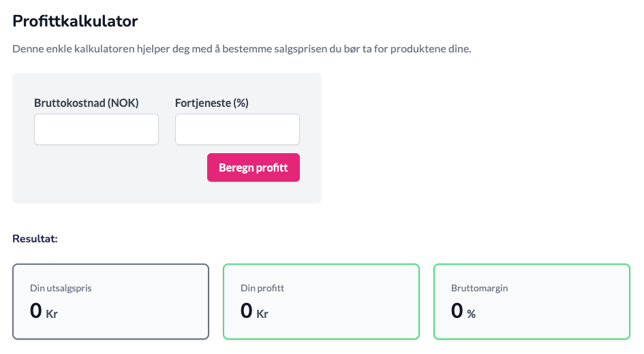This screenshot has width=644, height=354.
Task: Click the 0 value under Bruttomargin
Action: [x=457, y=311]
